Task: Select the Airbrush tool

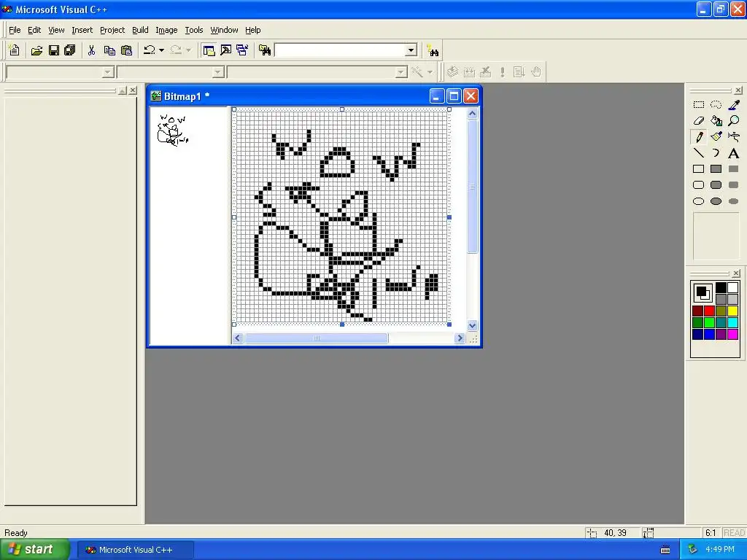Action: click(734, 137)
